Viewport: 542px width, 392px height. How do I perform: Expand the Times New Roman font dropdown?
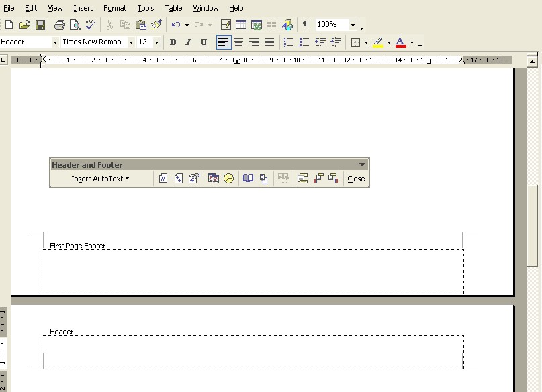pos(131,42)
